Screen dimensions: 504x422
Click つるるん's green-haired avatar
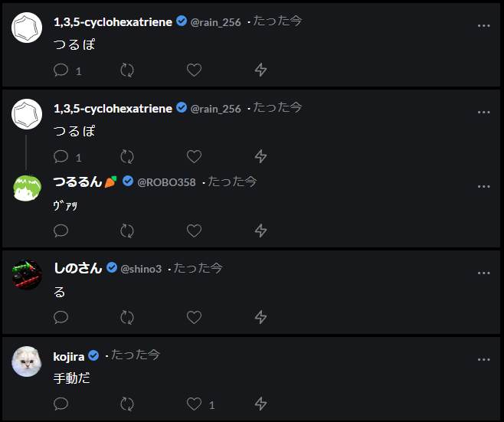click(x=27, y=188)
